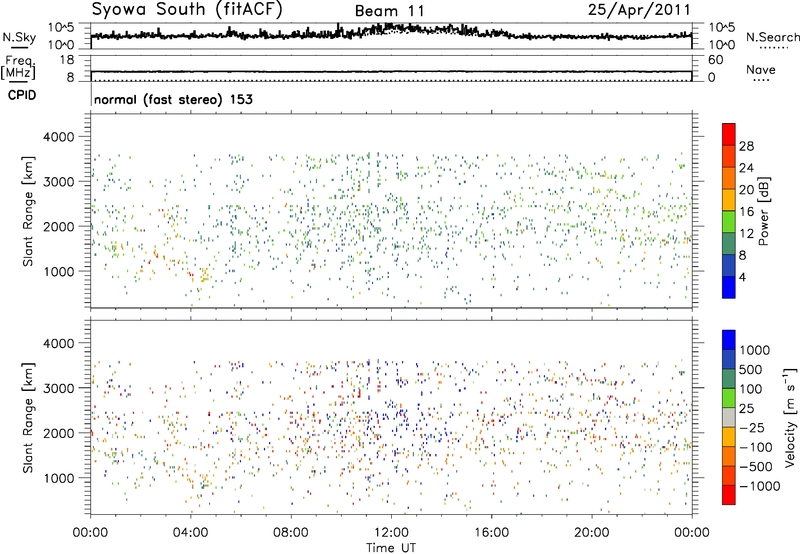Click the '20:00' time axis label
The width and height of the screenshot is (800, 554).
(591, 533)
